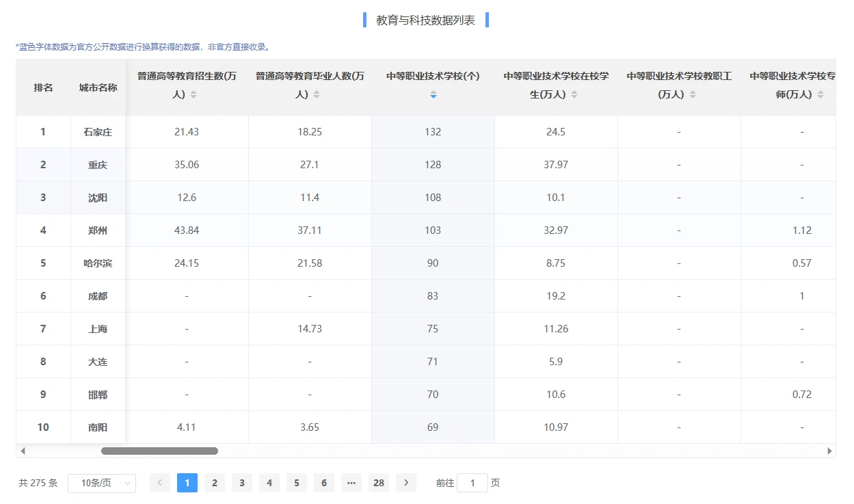
Task: Click value 4.11 in 南阳 row
Action: click(x=187, y=427)
